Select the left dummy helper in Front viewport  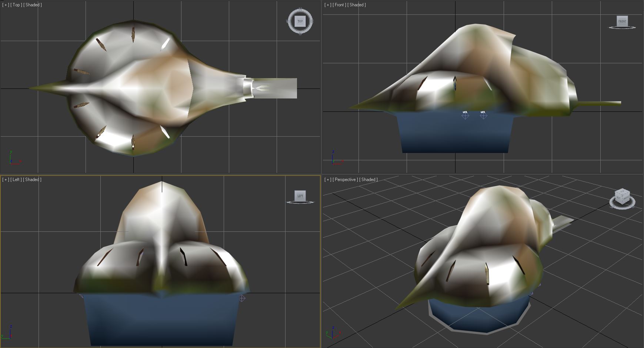[465, 116]
